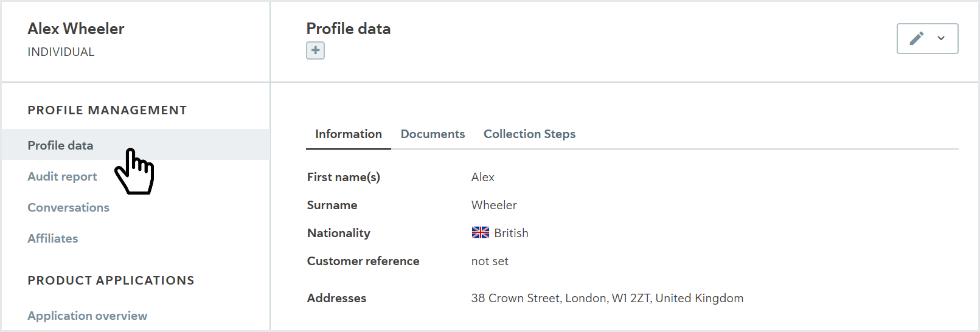Click the pencil edit icon

tap(917, 38)
